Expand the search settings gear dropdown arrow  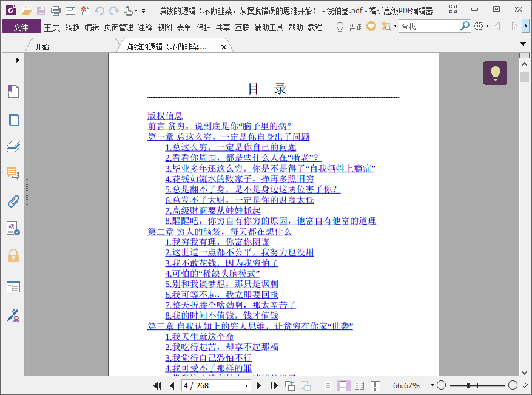[x=488, y=26]
